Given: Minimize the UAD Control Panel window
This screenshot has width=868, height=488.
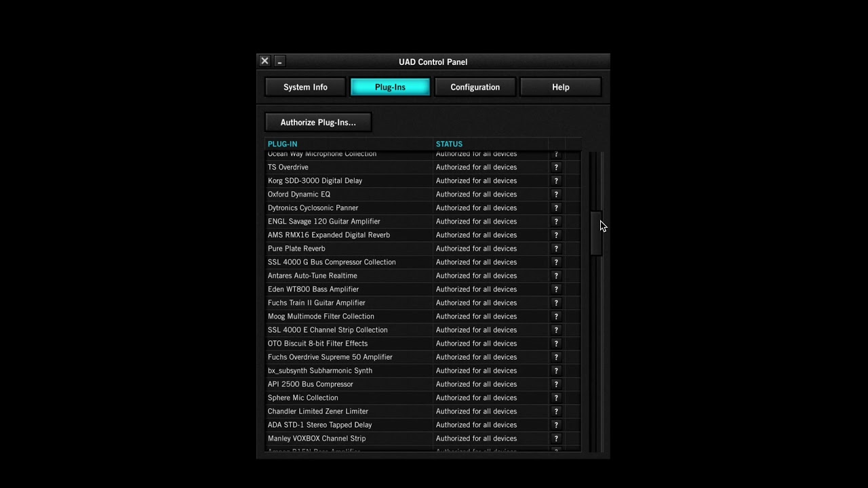Looking at the screenshot, I should 279,61.
